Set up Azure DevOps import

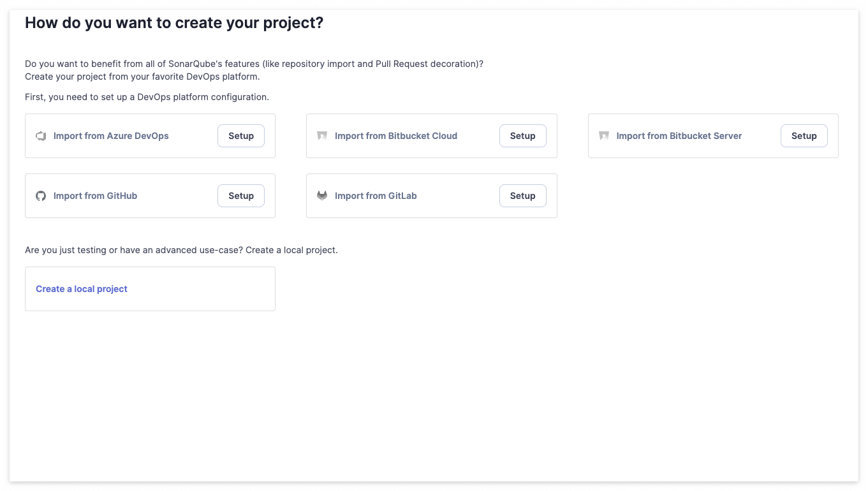pyautogui.click(x=241, y=136)
